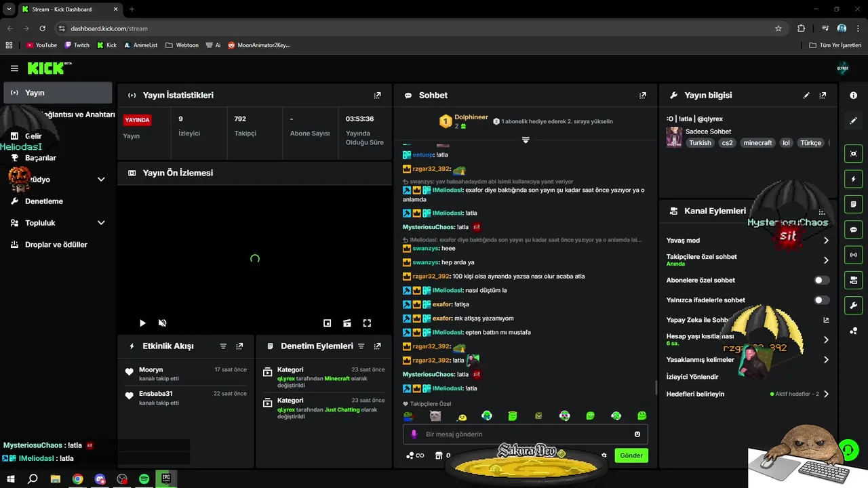Viewport: 868px width, 488px height.
Task: Pop out the Yayın İstatistikleri panel
Action: tap(378, 96)
